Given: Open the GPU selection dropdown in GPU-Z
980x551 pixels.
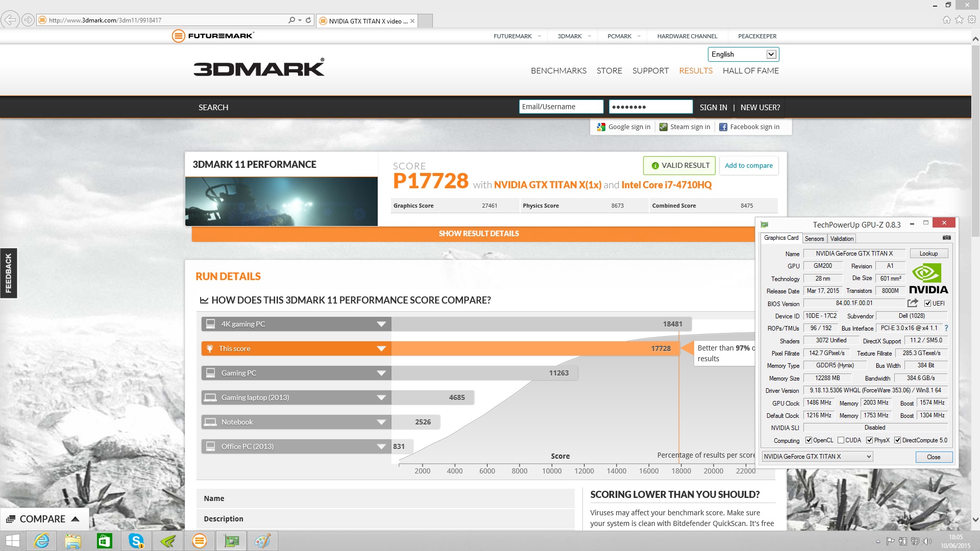Looking at the screenshot, I should coord(817,457).
